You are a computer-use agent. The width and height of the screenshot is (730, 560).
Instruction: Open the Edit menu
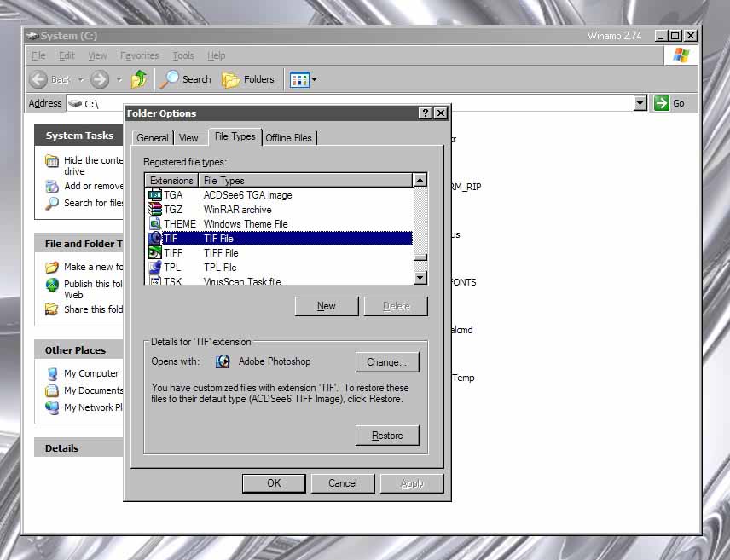(x=67, y=55)
